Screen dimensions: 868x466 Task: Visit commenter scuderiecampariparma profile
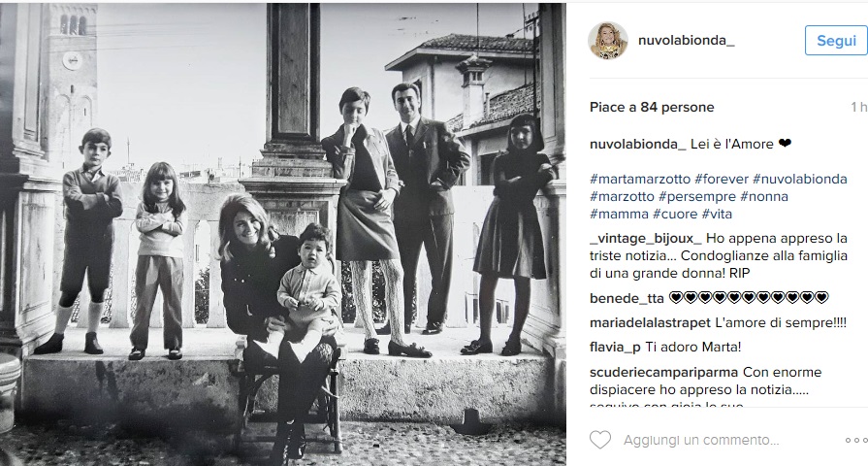[663, 372]
